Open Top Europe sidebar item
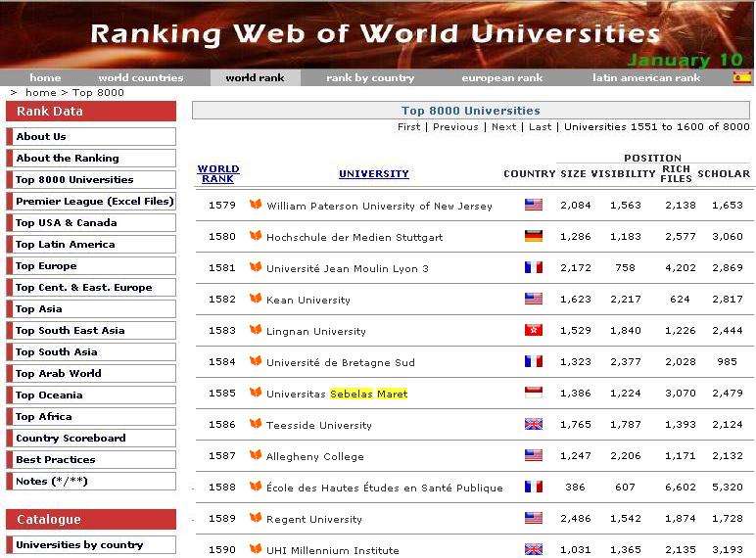Viewport: 756px width, 558px height. tap(92, 266)
